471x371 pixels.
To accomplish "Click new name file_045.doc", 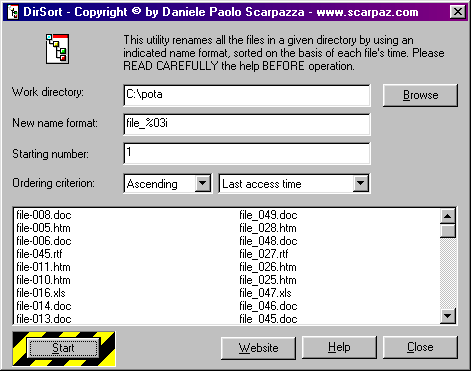I will [268, 319].
